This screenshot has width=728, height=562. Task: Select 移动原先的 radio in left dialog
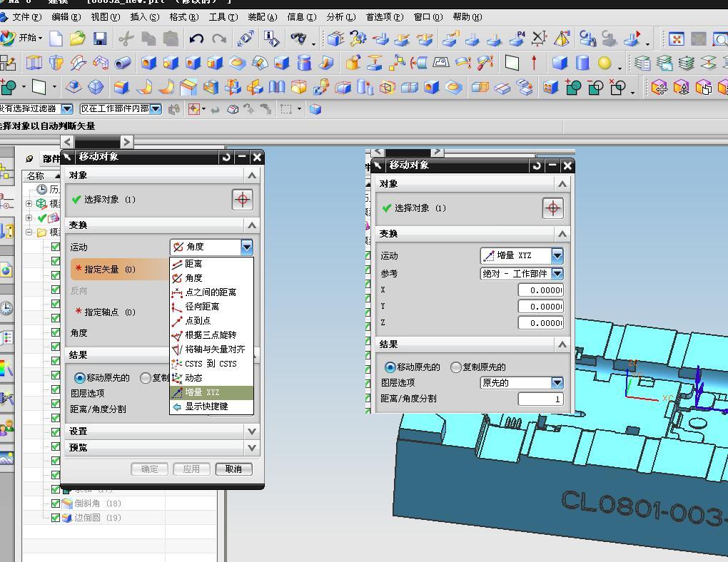tap(79, 378)
